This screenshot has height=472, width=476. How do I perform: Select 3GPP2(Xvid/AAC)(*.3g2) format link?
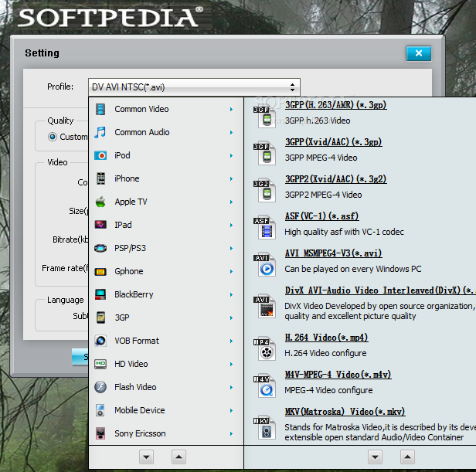(x=335, y=179)
